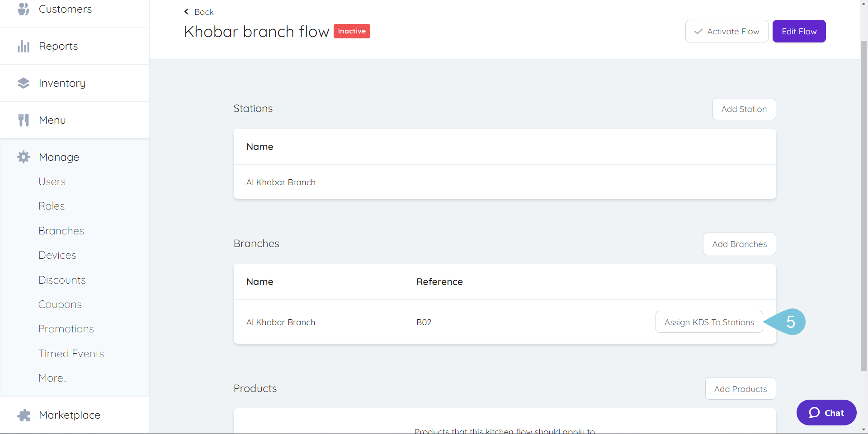Click Assign KDS To Stations button
The height and width of the screenshot is (434, 868).
coord(709,322)
